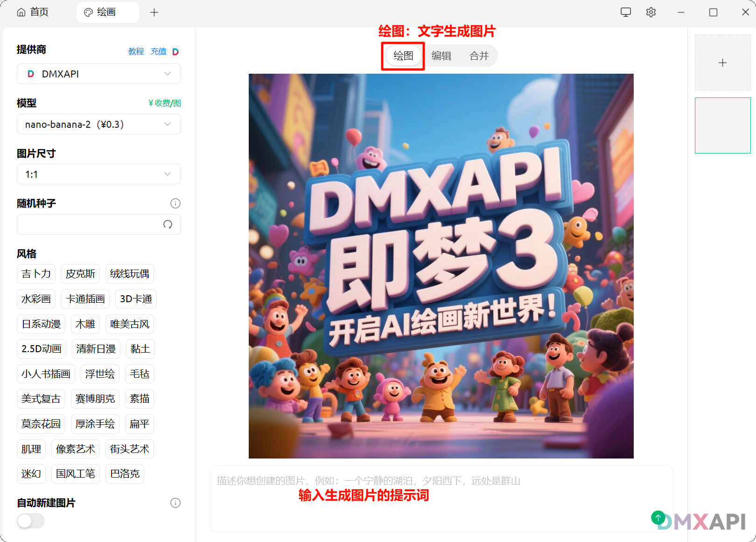
Task: Go to the 首页 home tab
Action: [x=33, y=12]
